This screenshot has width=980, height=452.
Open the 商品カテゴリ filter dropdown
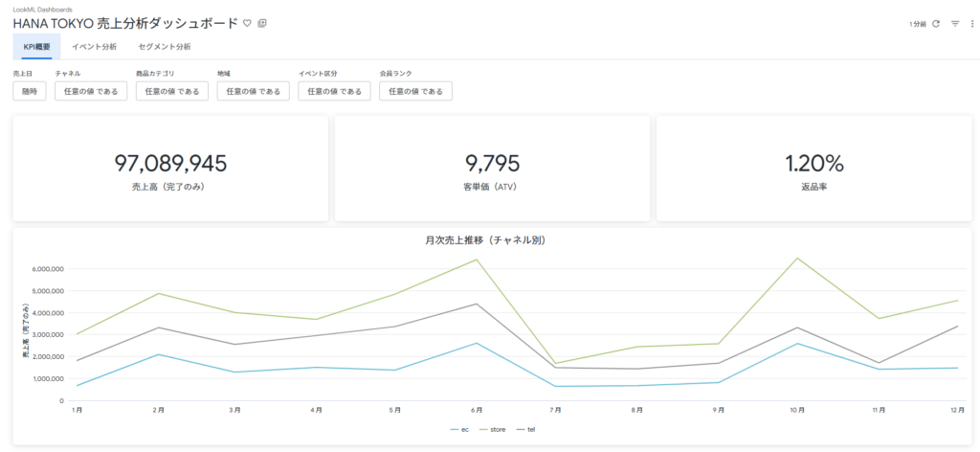tap(172, 91)
